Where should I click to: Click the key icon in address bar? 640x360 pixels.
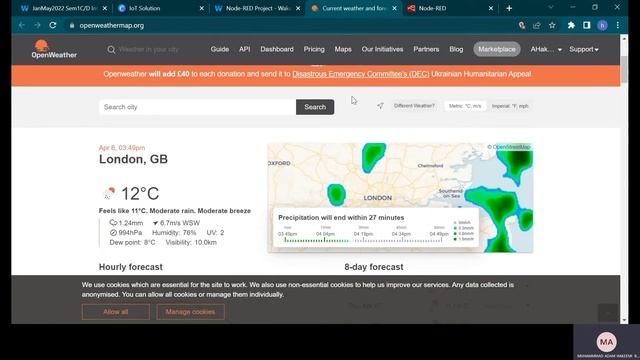point(522,25)
